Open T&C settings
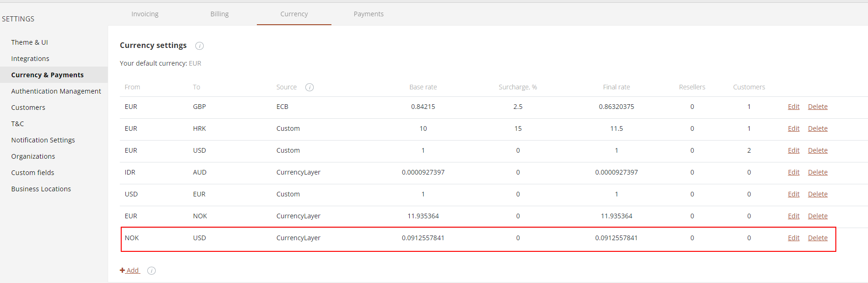Viewport: 868px width, 283px height. [17, 124]
